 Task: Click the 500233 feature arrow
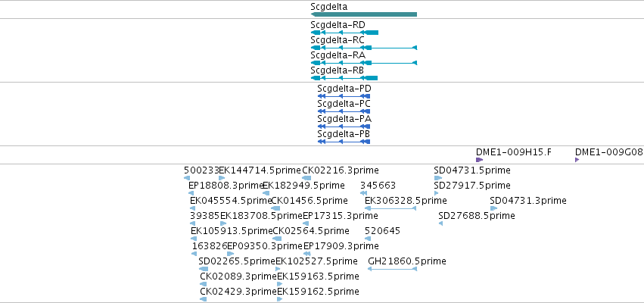[187, 178]
